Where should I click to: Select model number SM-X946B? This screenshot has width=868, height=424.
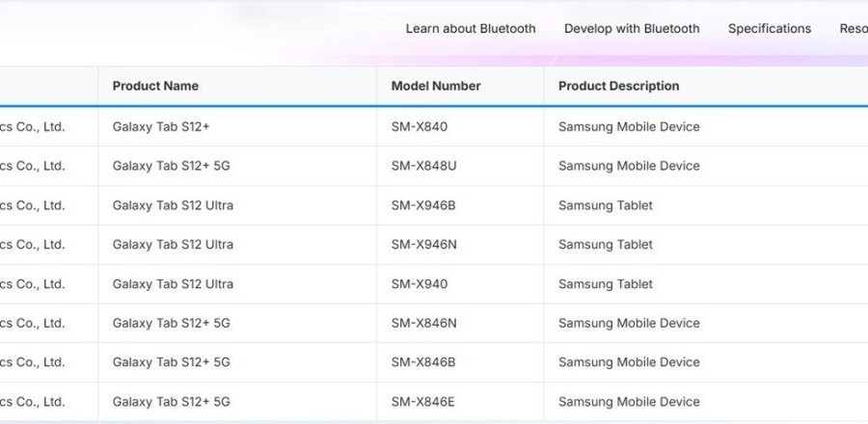tap(423, 205)
